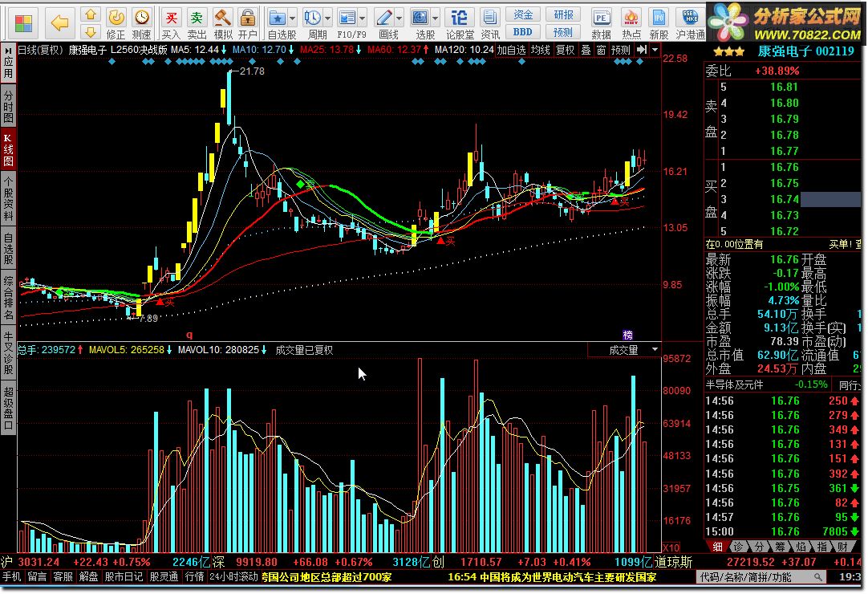Screen dimensions: 868x594
Task: Click the 康强电子 002119 stock title
Action: coord(806,51)
